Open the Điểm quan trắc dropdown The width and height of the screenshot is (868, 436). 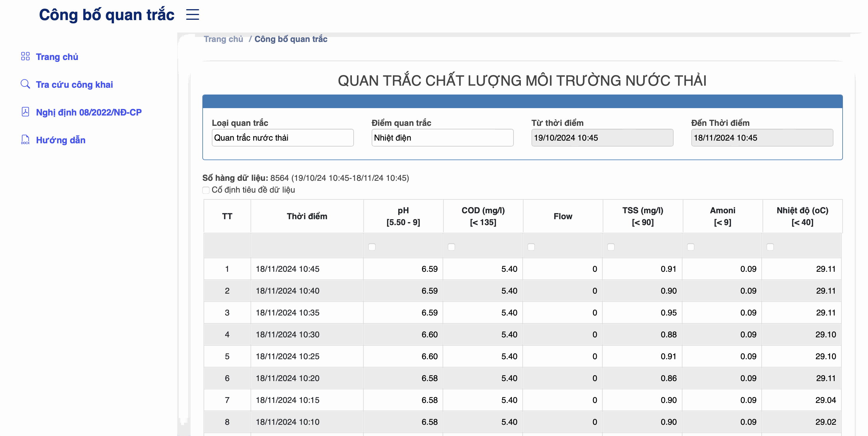[443, 137]
